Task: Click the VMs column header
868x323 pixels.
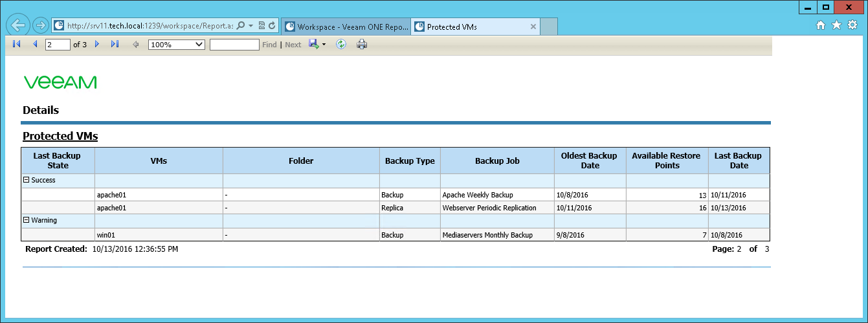Action: click(159, 161)
